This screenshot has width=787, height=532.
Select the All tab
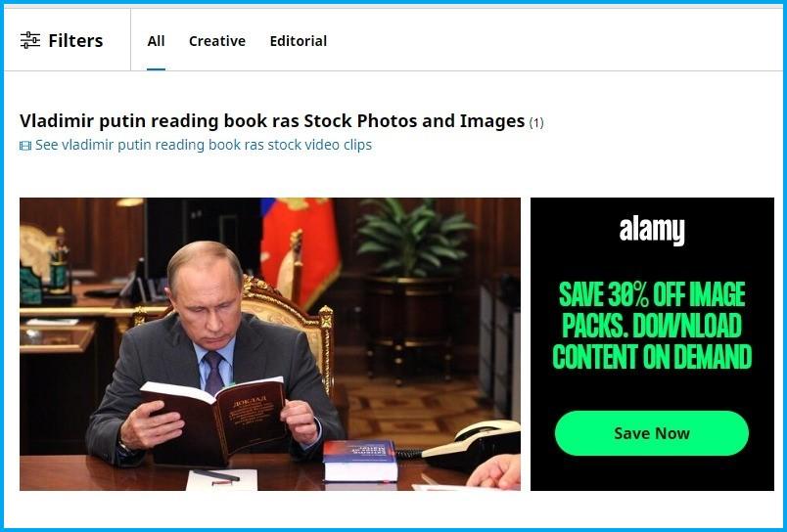(156, 41)
